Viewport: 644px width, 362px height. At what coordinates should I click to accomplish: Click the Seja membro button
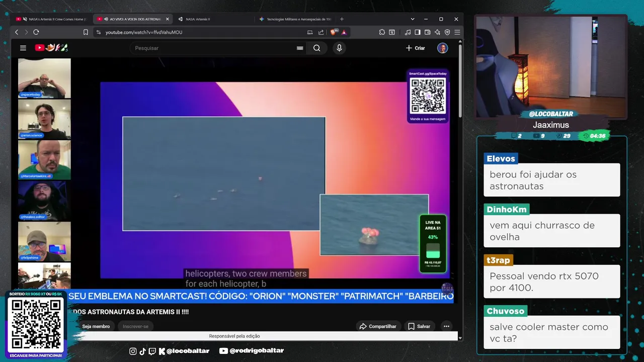pyautogui.click(x=96, y=326)
